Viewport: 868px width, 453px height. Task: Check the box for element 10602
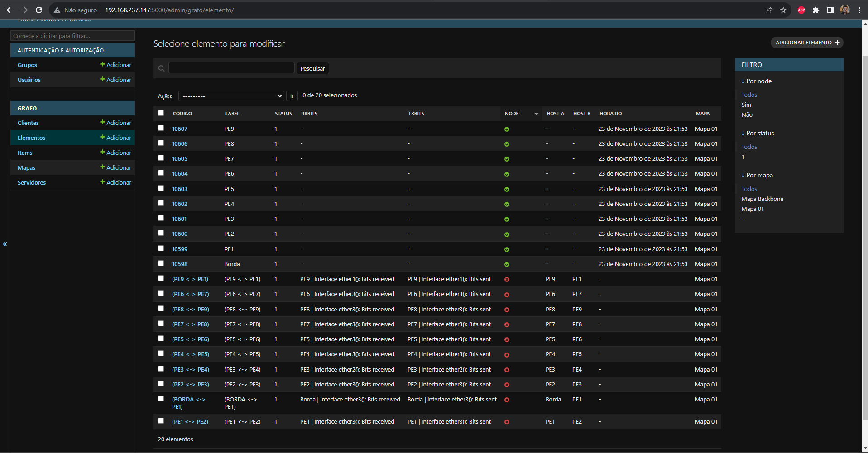[x=161, y=203]
